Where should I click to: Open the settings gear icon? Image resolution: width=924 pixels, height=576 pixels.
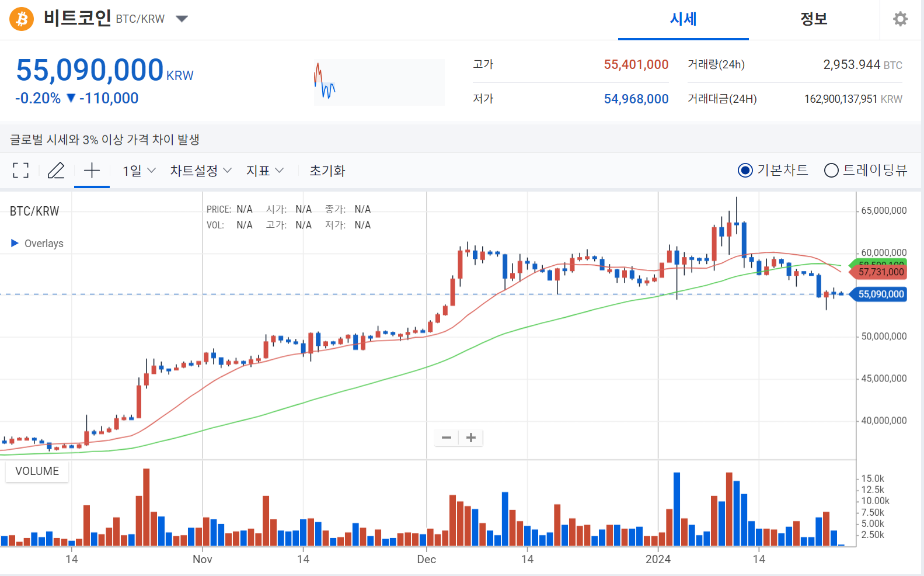901,19
